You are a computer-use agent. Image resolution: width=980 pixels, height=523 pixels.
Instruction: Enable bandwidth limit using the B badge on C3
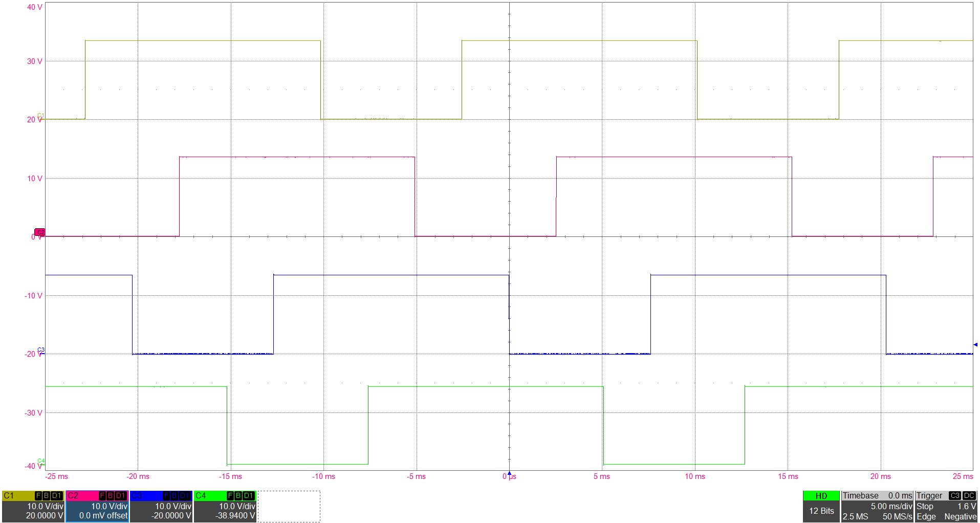[x=175, y=495]
